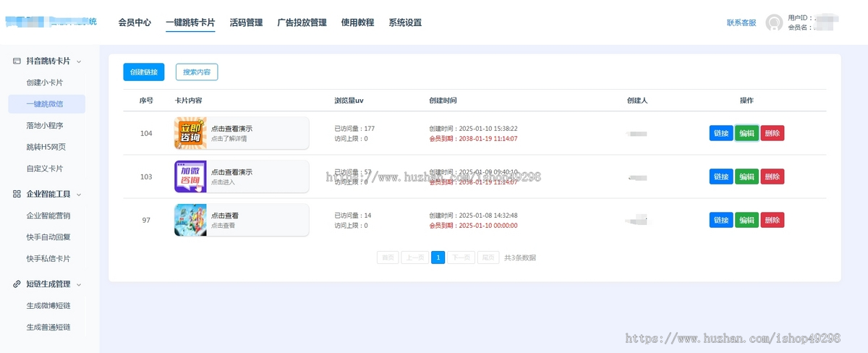Viewport: 868px width, 353px height.
Task: Click 会员到期：2025-01-10 00:00:00 text
Action: 473,226
